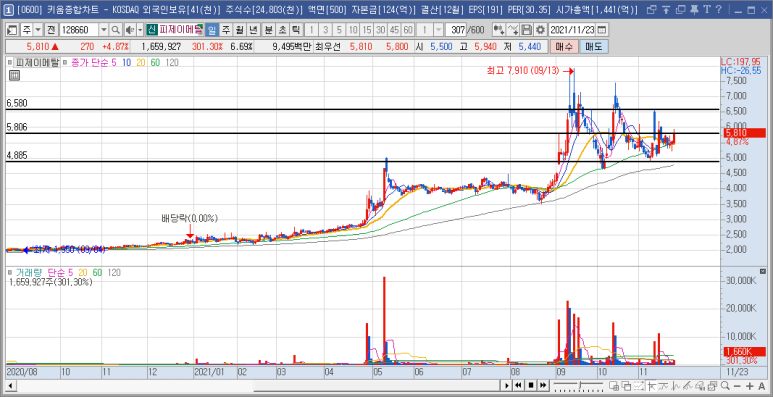Switch to monthly (월) chart period
The image size is (773, 397).
tap(240, 30)
